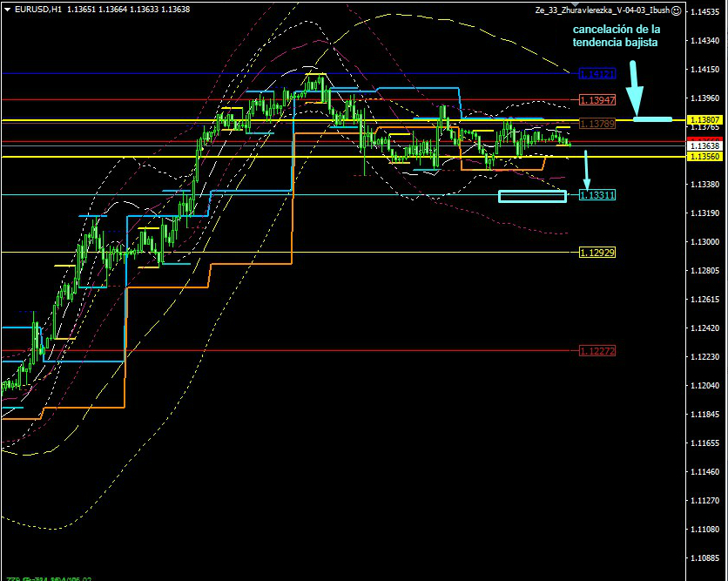Select the yellow 1.12929 level label
728x581 pixels.
click(x=597, y=253)
